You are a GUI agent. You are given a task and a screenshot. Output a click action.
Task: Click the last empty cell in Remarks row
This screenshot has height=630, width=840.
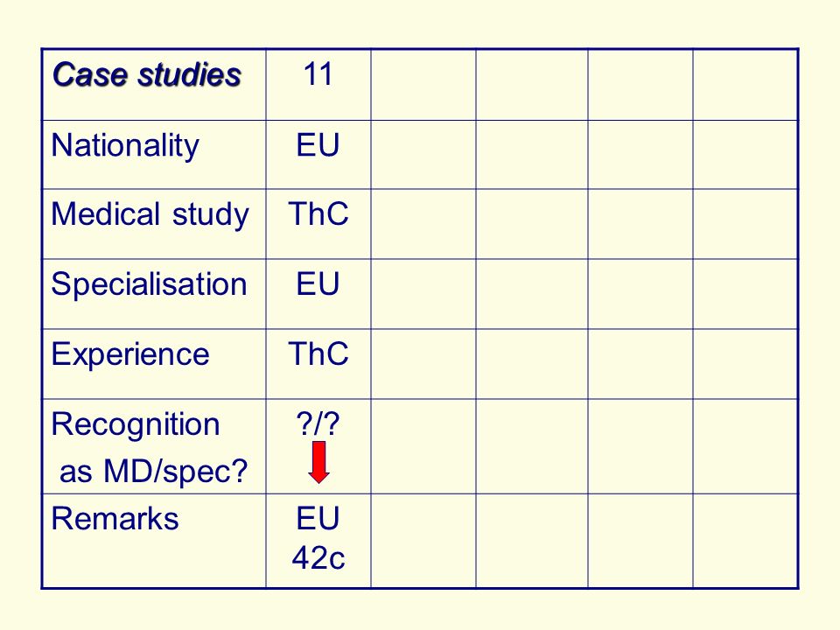click(745, 541)
